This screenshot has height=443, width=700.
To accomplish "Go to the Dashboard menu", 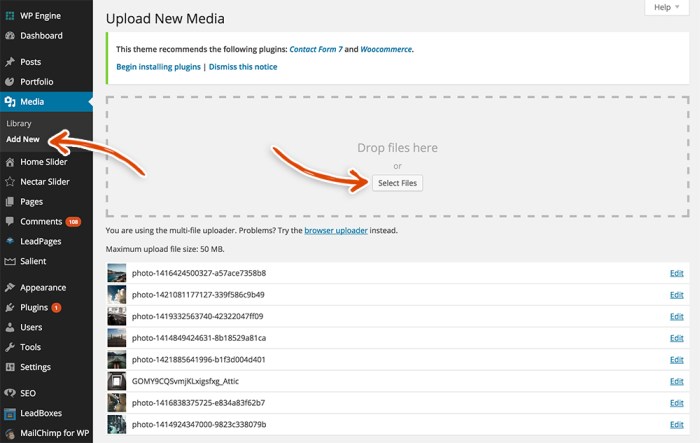I will 42,36.
